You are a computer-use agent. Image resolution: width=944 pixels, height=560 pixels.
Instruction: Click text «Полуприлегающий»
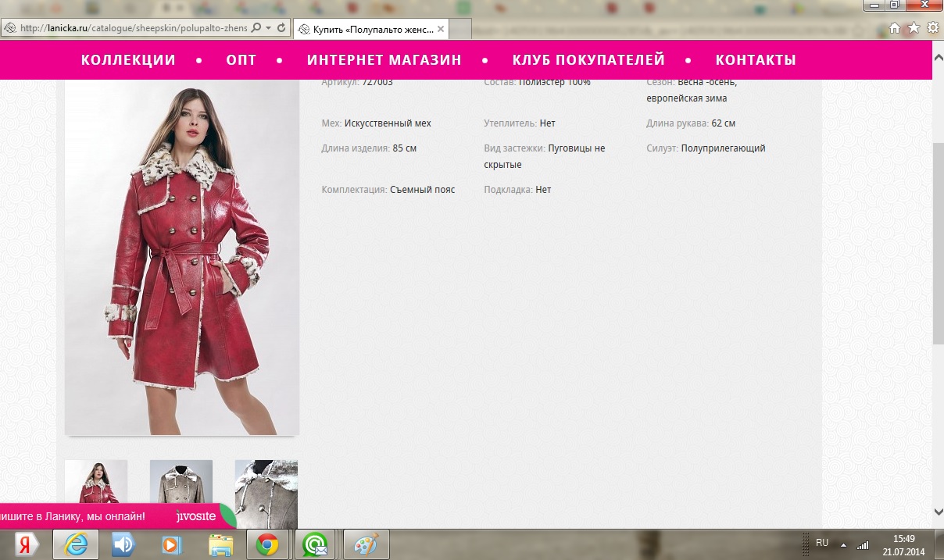coord(723,148)
